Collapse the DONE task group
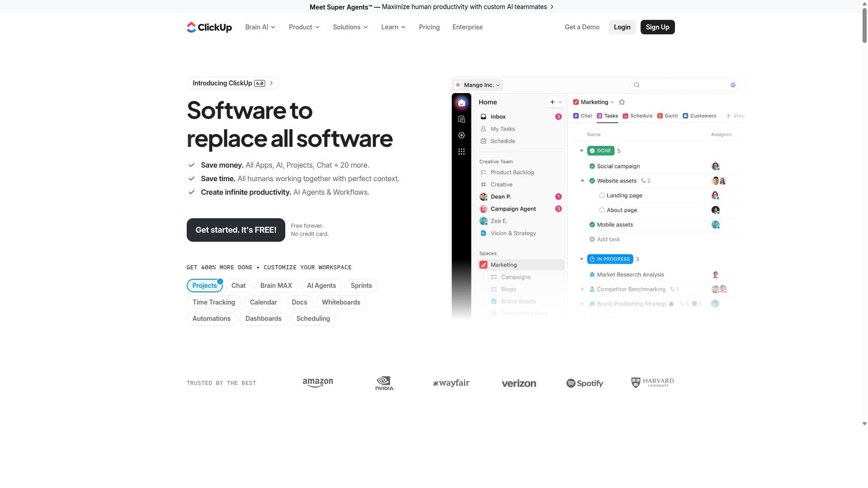 coord(582,151)
